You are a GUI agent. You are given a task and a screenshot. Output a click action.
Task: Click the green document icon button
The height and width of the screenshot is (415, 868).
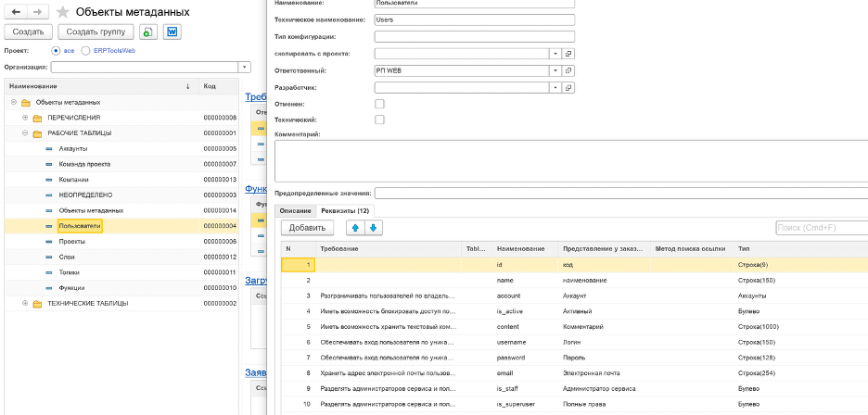tap(148, 32)
